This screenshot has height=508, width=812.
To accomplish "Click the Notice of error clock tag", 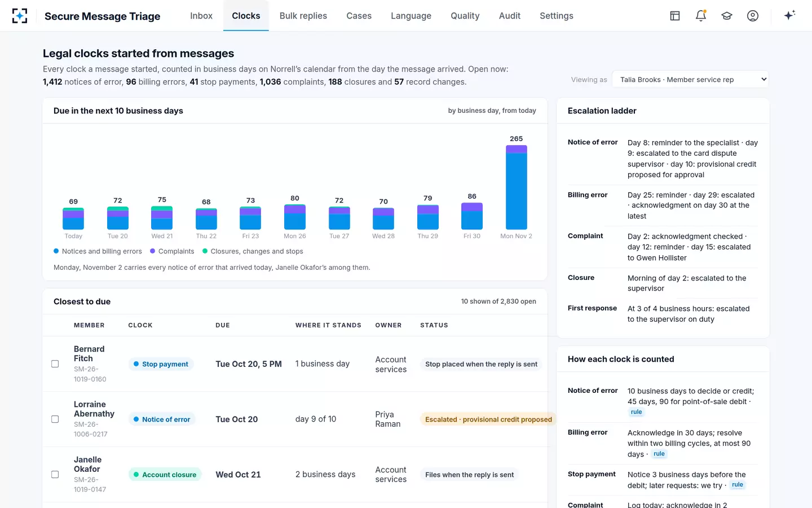I will pos(162,419).
